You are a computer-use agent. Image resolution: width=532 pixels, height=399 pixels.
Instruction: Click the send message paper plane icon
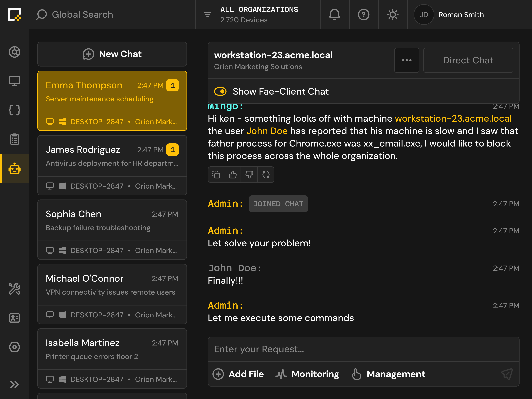coord(507,374)
